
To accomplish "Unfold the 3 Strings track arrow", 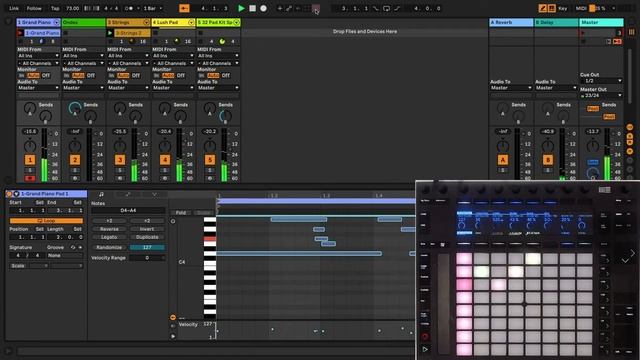I will click(146, 22).
